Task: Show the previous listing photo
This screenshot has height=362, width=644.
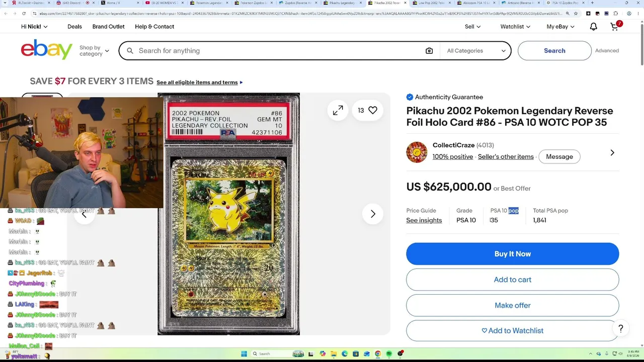Action: [84, 214]
